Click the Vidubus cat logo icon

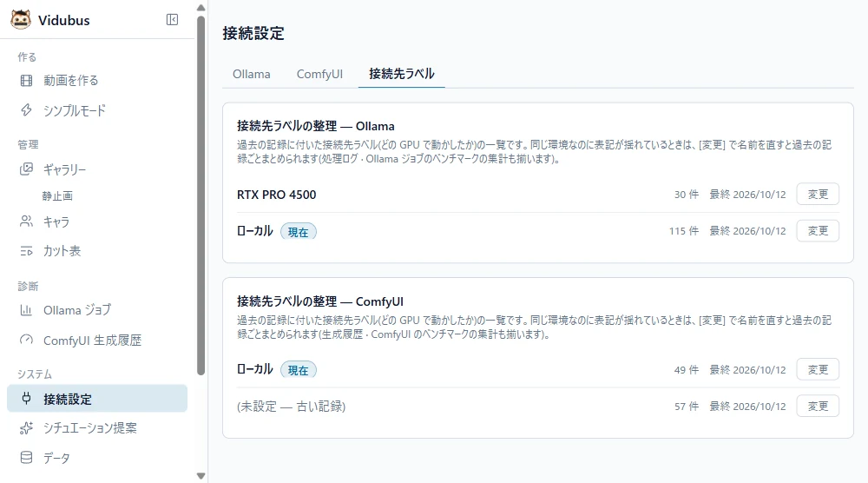tap(21, 20)
